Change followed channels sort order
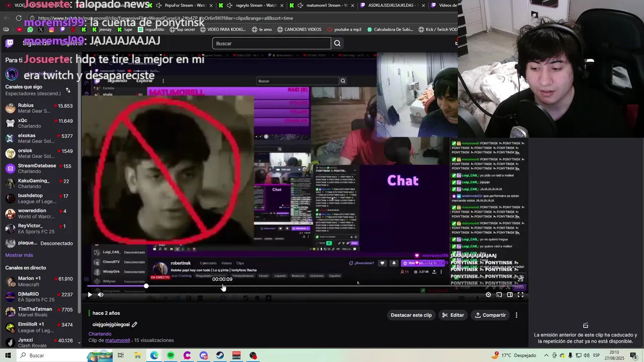The width and height of the screenshot is (644, 362). click(68, 90)
